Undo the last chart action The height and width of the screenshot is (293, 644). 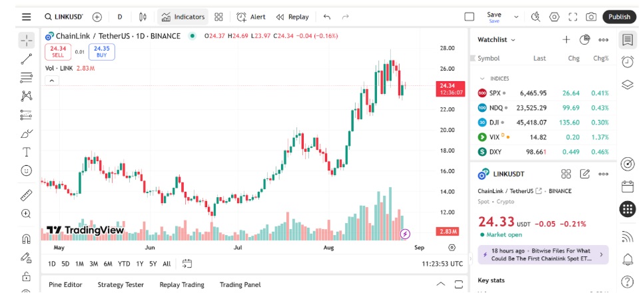point(327,17)
